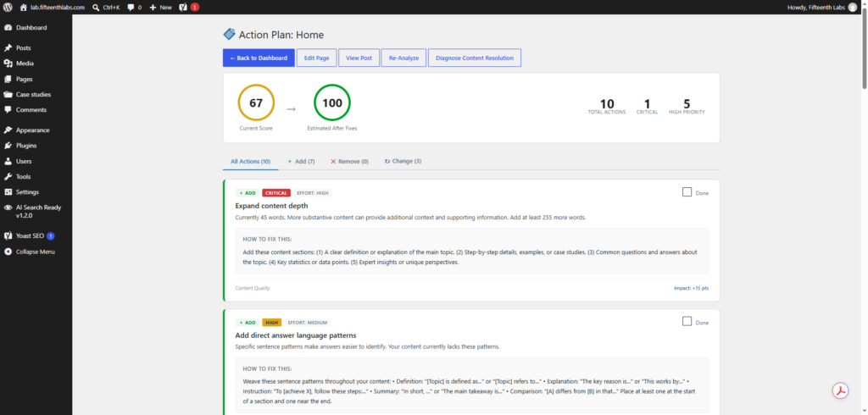Image resolution: width=868 pixels, height=415 pixels.
Task: Open Yoast notifications in admin bar
Action: click(189, 7)
